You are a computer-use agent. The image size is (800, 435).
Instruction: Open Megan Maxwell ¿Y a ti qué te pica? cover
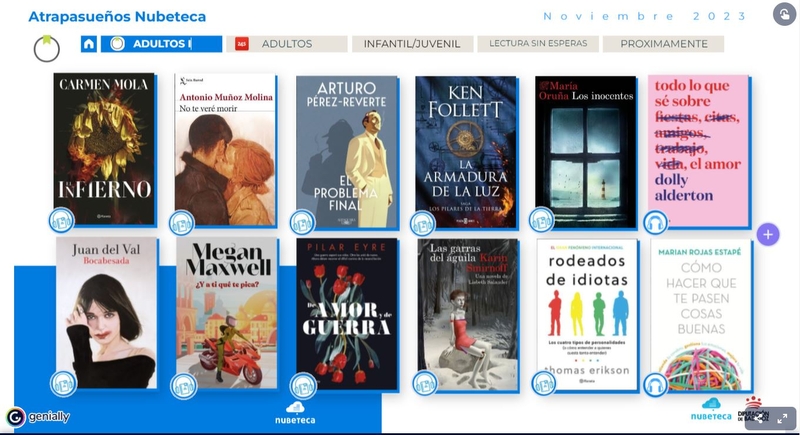click(x=227, y=314)
